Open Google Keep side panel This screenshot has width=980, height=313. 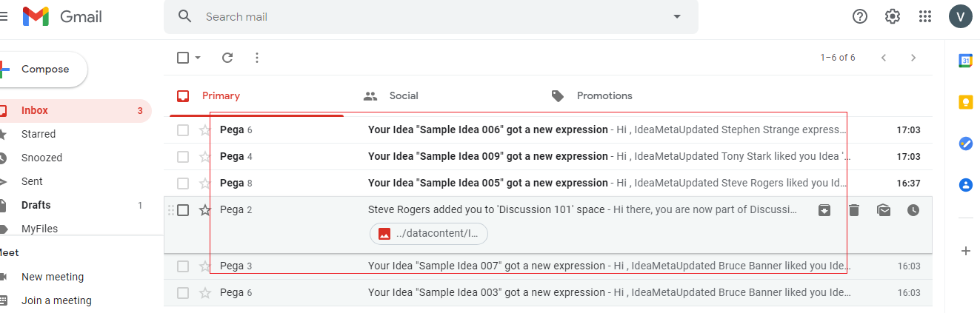click(965, 102)
